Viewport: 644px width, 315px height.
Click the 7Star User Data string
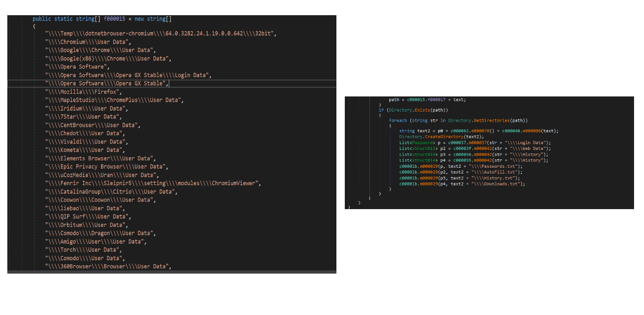tap(83, 117)
